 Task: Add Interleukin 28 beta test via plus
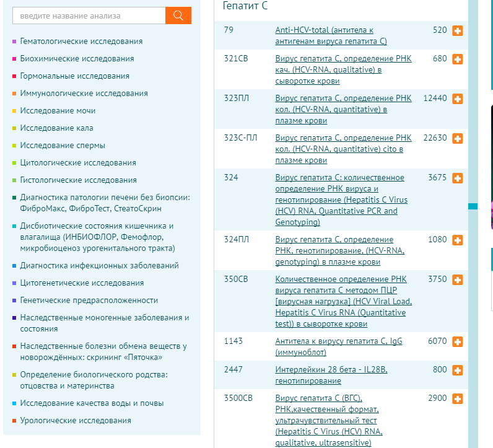pyautogui.click(x=458, y=371)
